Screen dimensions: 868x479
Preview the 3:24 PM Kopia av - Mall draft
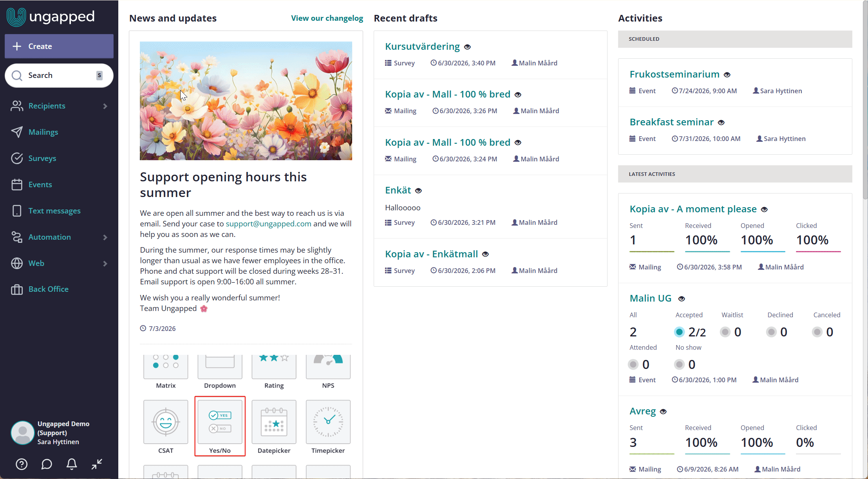coord(518,143)
